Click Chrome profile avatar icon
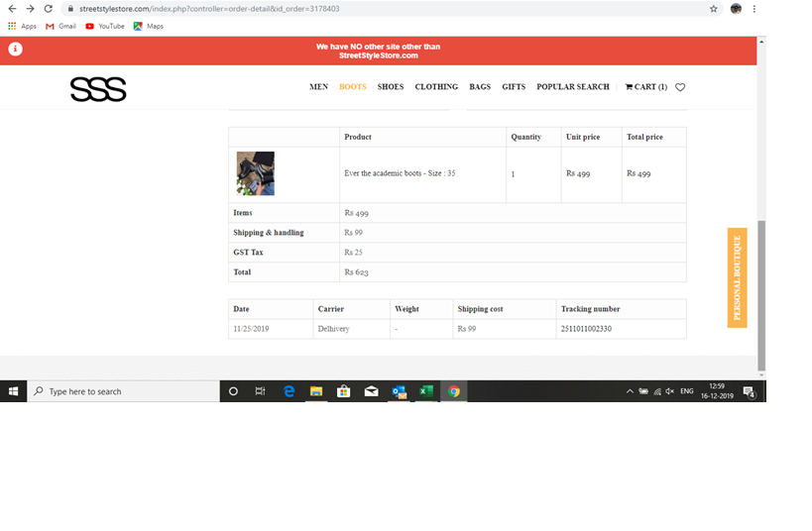This screenshot has width=812, height=531. pyautogui.click(x=736, y=9)
